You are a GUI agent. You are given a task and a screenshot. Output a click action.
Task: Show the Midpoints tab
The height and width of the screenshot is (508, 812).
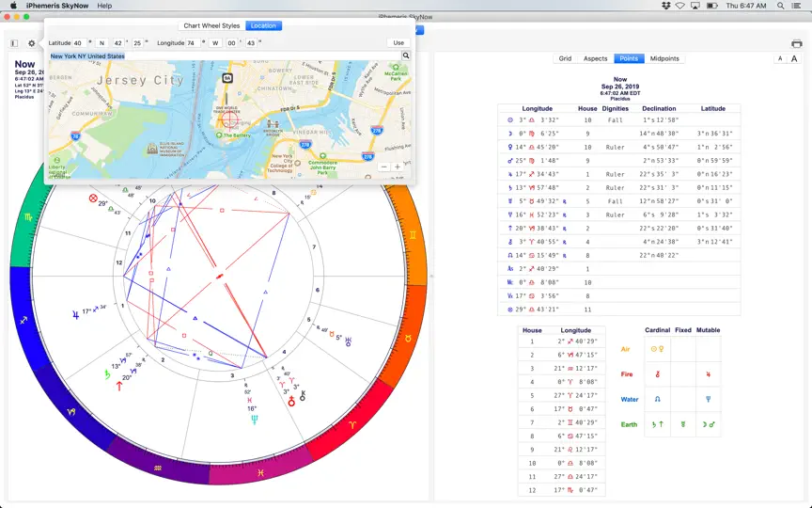pyautogui.click(x=664, y=58)
